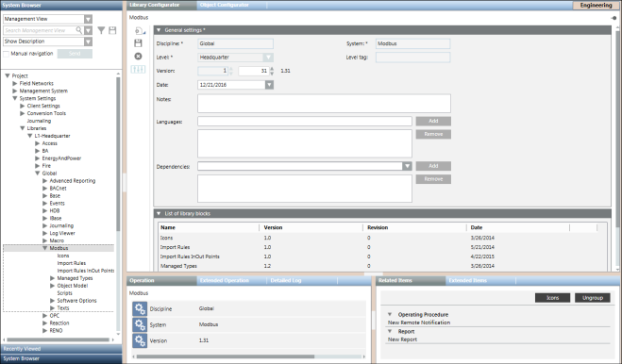622x364 pixels.
Task: Click the customize sliders icon in the toolbar
Action: (x=138, y=70)
